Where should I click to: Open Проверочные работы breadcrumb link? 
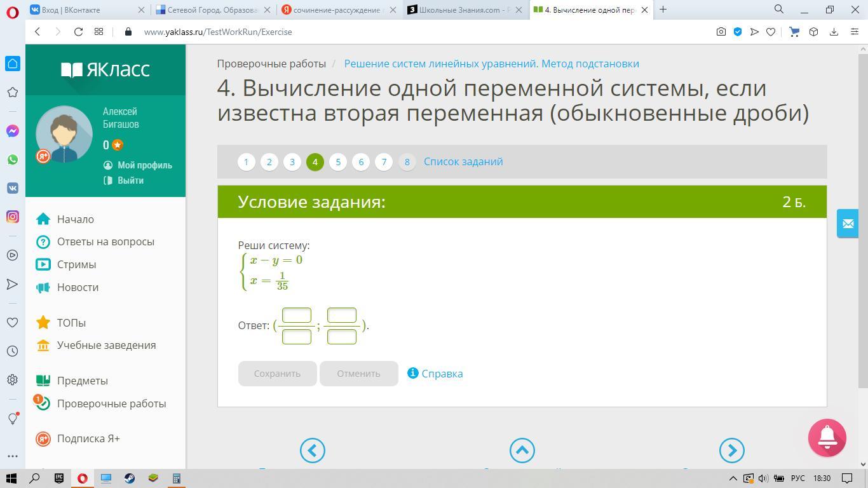271,64
